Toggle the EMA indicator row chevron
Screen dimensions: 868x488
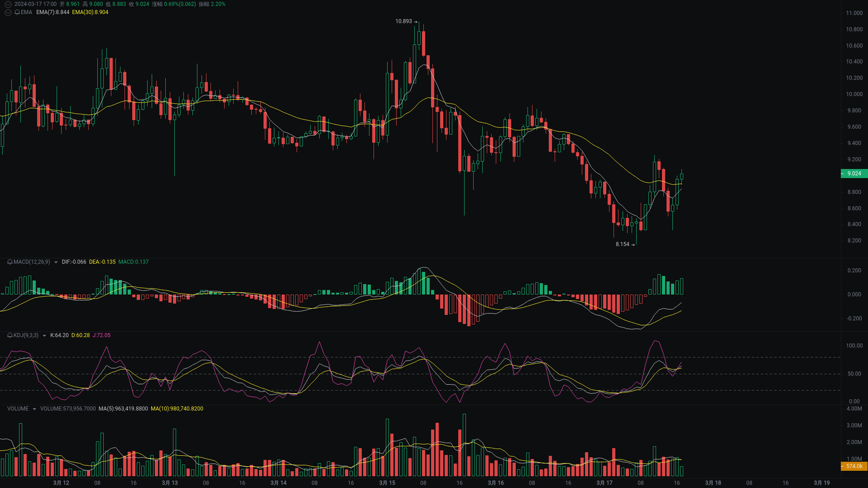tap(8, 13)
